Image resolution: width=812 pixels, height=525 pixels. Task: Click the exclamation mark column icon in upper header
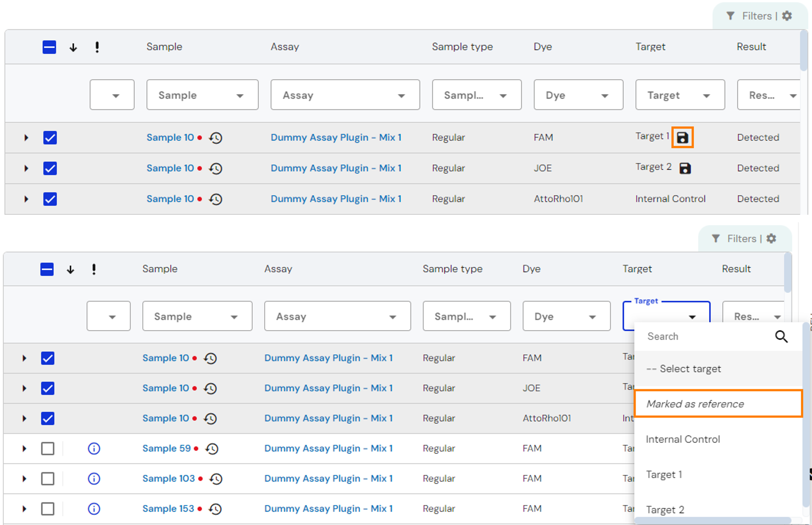point(97,47)
